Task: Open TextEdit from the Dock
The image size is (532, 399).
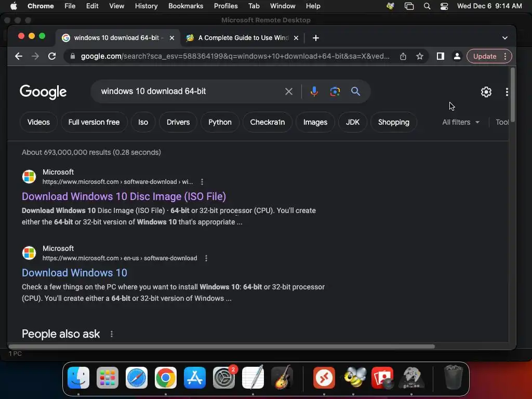Action: [253, 378]
